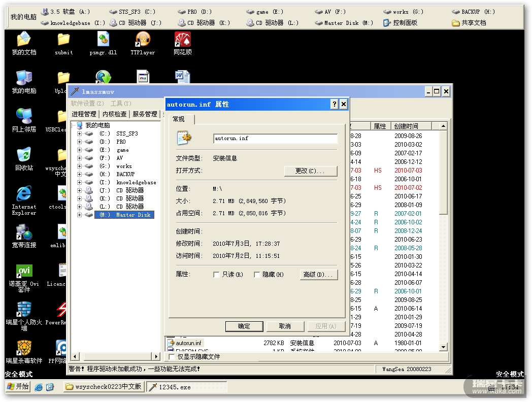Expand the (C:) SYS_SP3 tree node
This screenshot has height=402, width=532.
coord(79,133)
